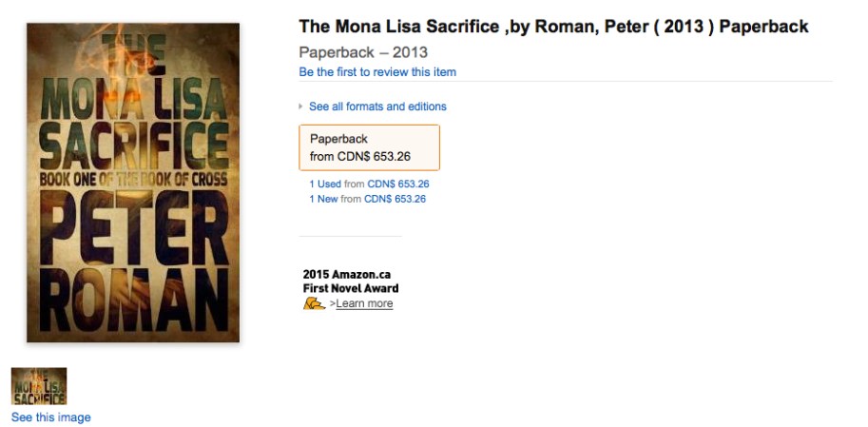Viewport: 868px width, 427px height.
Task: Open the Learn more award link
Action: (364, 304)
